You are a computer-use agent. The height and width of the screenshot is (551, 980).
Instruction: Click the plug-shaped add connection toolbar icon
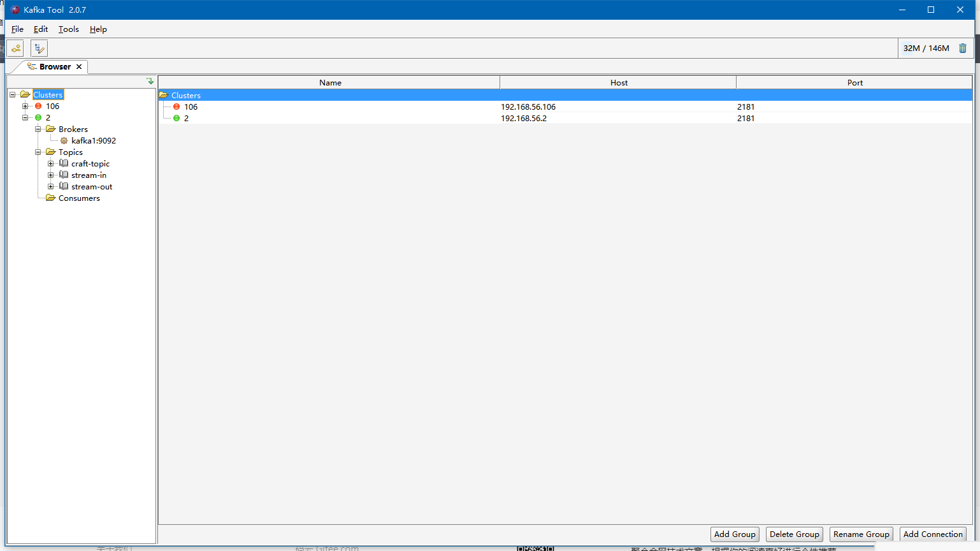click(x=15, y=48)
